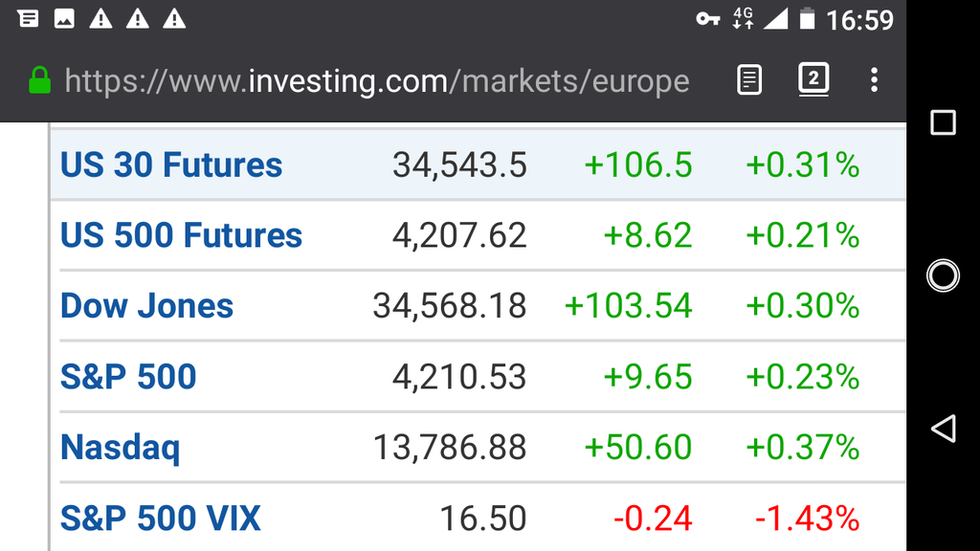This screenshot has height=551, width=980.
Task: Open the tab switcher showing 2 tabs
Action: 813,79
